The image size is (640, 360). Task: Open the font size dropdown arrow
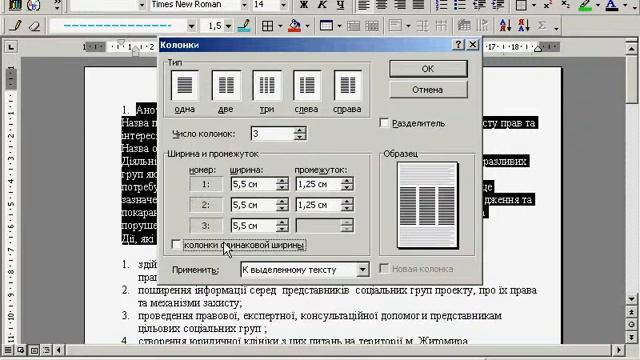click(x=283, y=5)
